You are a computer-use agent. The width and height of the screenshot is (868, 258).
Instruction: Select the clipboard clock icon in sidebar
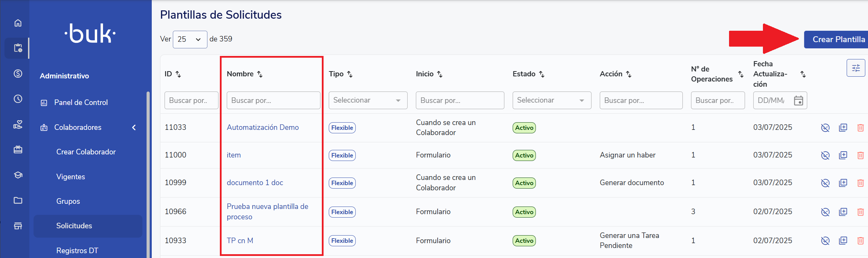point(18,48)
